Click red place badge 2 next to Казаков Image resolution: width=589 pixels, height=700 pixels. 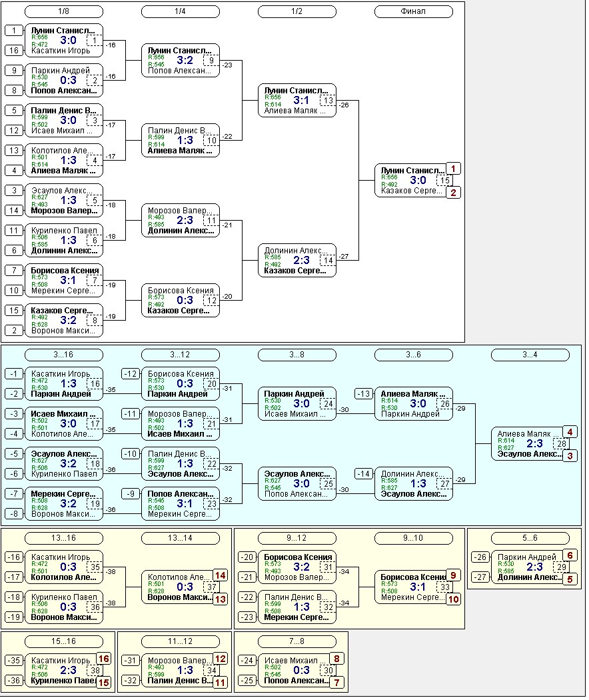tap(453, 193)
